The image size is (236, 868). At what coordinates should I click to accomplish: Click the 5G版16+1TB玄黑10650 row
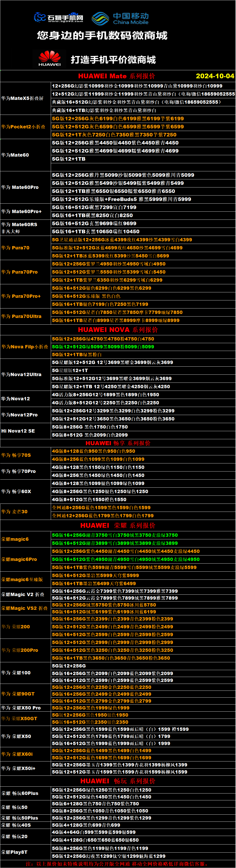point(143,232)
